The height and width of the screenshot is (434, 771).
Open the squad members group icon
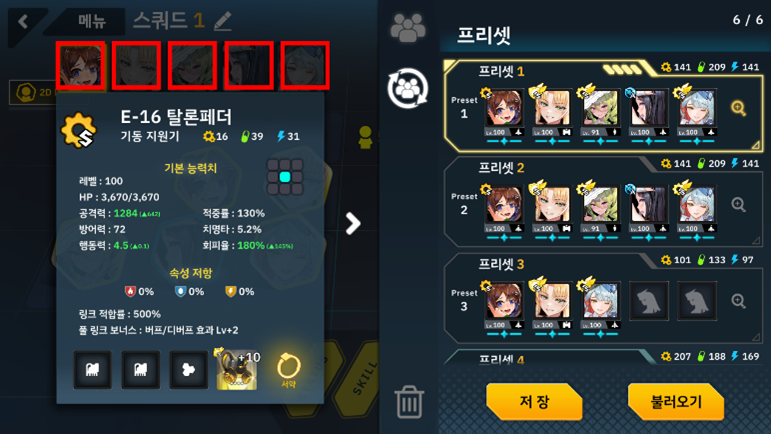[408, 27]
